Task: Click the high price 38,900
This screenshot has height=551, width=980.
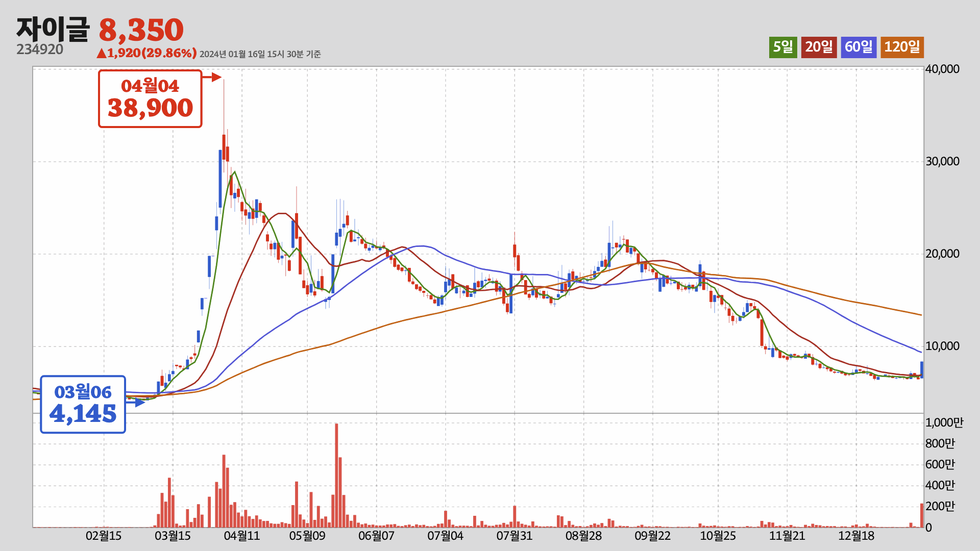Action: (150, 108)
